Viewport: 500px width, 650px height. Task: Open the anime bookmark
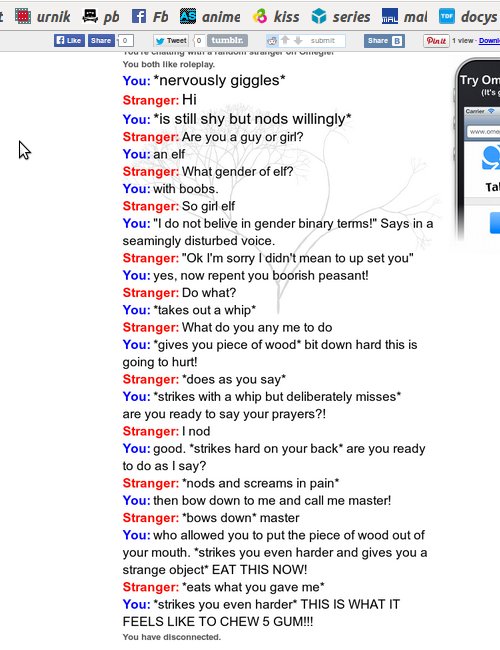click(210, 17)
